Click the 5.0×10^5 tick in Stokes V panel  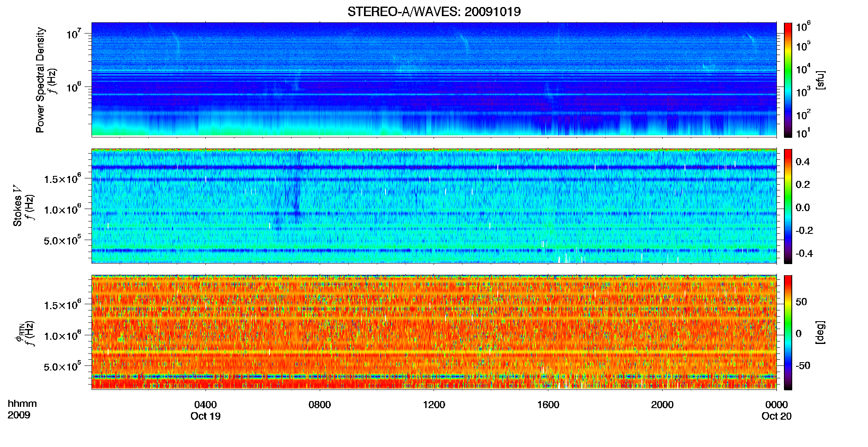[63, 240]
